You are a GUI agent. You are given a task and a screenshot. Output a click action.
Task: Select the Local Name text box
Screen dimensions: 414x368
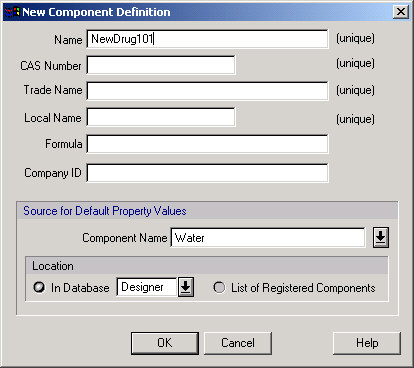point(161,117)
